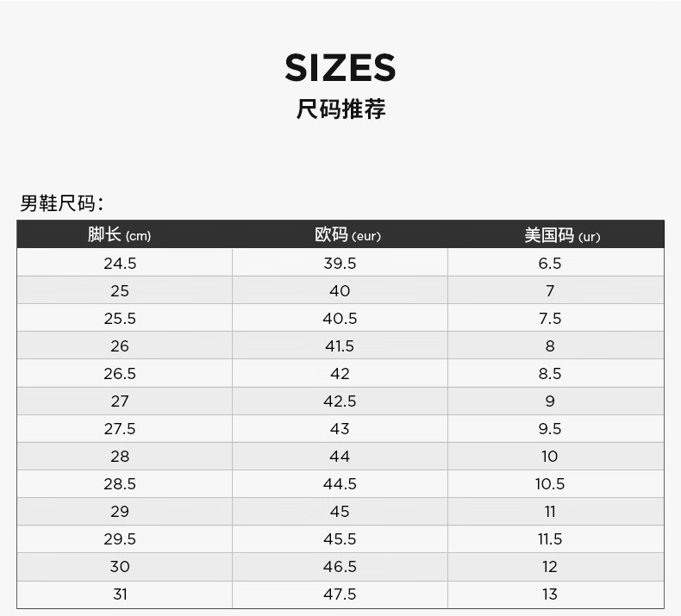The image size is (681, 616).
Task: Click foot length 26 cell
Action: tap(120, 346)
